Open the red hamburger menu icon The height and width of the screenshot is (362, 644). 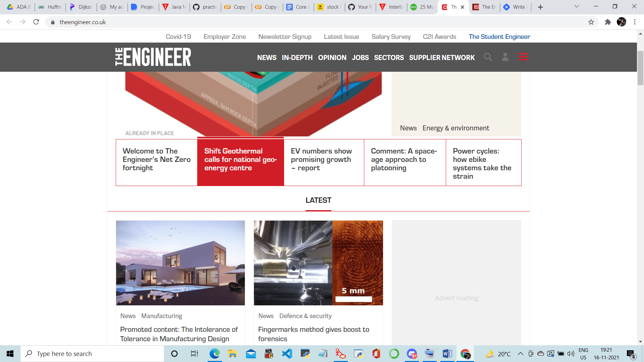(523, 57)
